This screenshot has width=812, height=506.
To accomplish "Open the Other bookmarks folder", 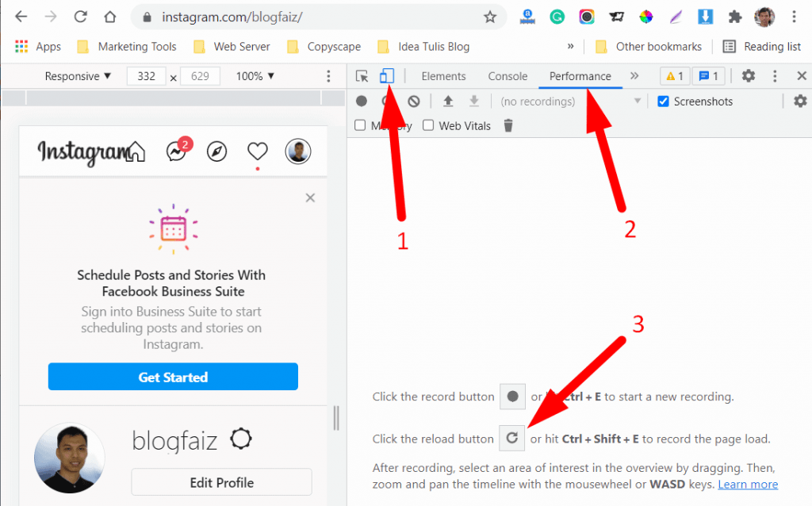I will [x=649, y=47].
